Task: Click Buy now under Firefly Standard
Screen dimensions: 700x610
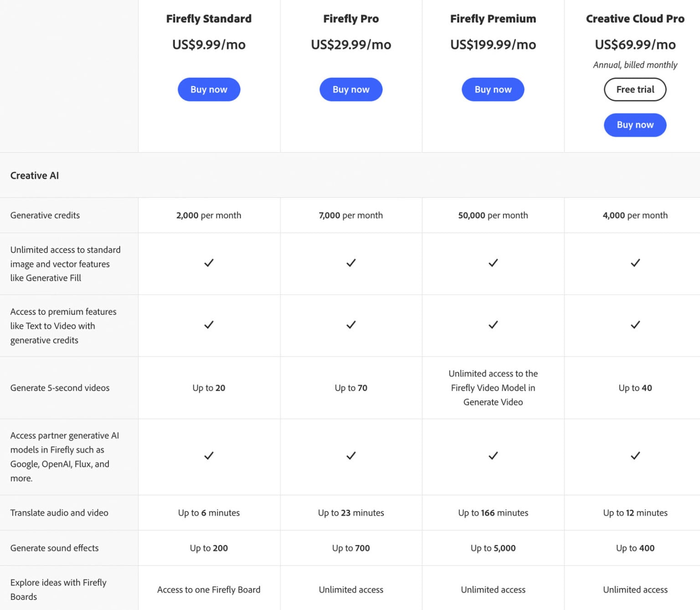Action: pos(209,89)
